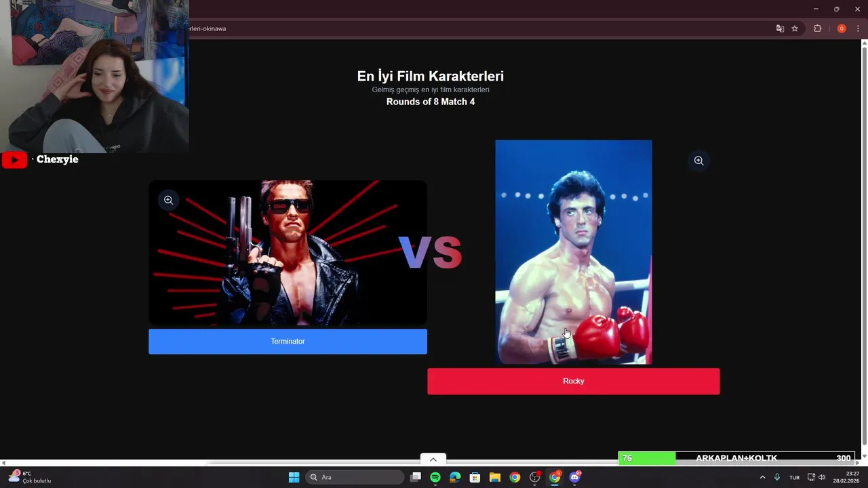Click the address bar URL text
This screenshot has width=868, height=488.
[208, 28]
